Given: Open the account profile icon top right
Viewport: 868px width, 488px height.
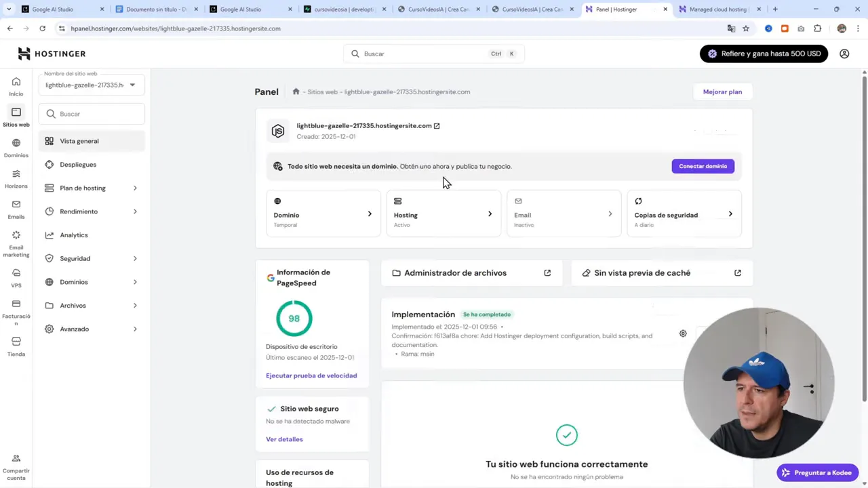Looking at the screenshot, I should 844,54.
